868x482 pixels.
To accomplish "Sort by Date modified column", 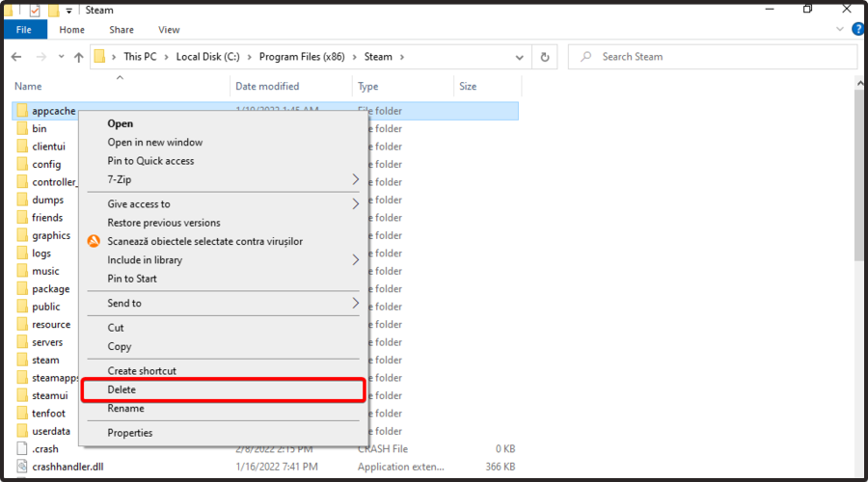I will coord(267,87).
